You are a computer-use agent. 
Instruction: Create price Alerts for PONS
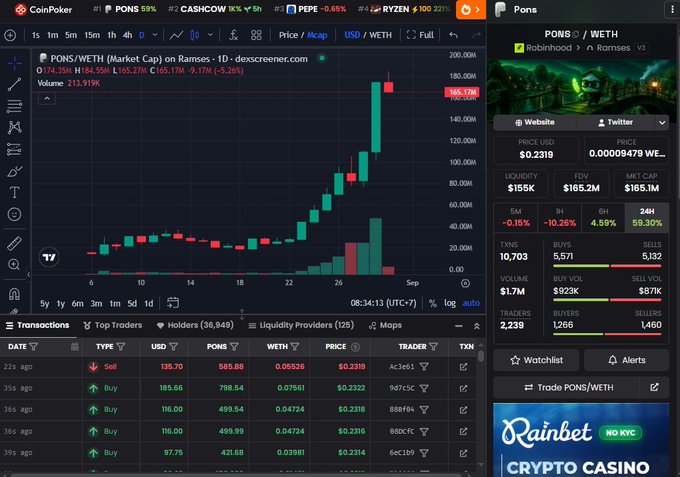pos(626,360)
